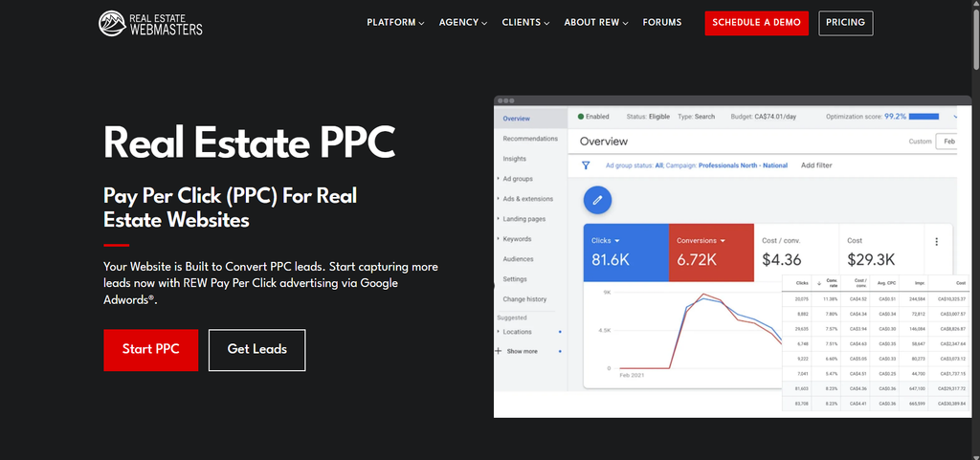980x460 pixels.
Task: Open the Pricing page
Action: 846,23
